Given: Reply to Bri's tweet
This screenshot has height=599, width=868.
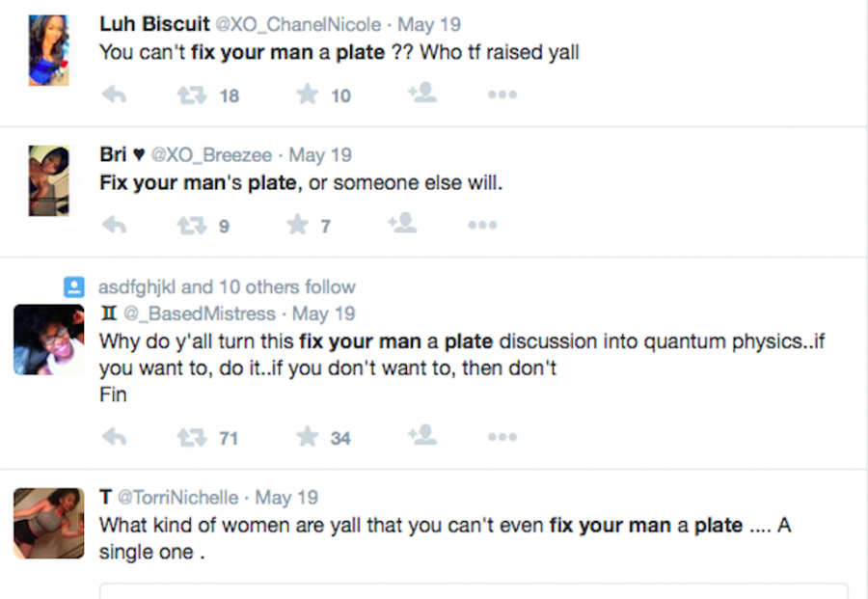Looking at the screenshot, I should [114, 225].
